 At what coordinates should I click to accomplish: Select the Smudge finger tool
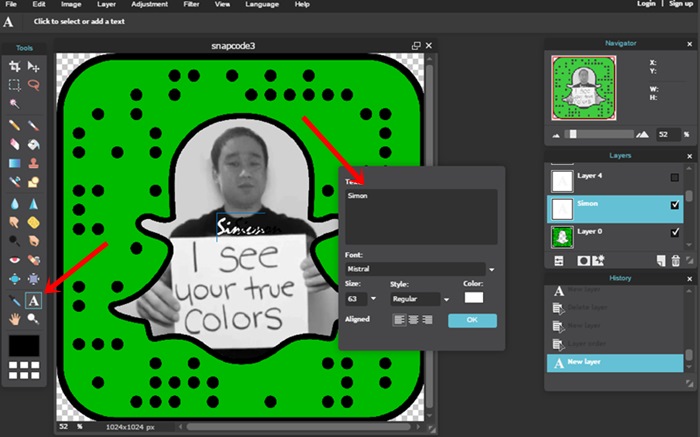tap(15, 222)
